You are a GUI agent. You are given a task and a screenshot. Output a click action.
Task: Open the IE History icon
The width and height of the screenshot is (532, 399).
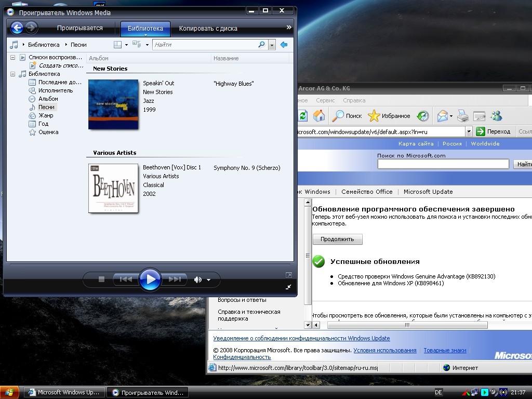tap(423, 116)
